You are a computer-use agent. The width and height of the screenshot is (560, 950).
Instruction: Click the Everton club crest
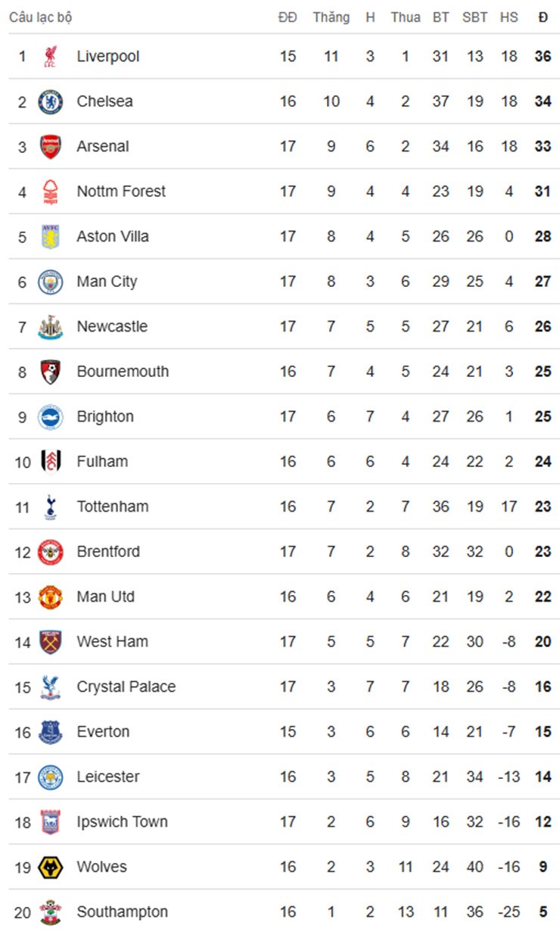tap(51, 732)
